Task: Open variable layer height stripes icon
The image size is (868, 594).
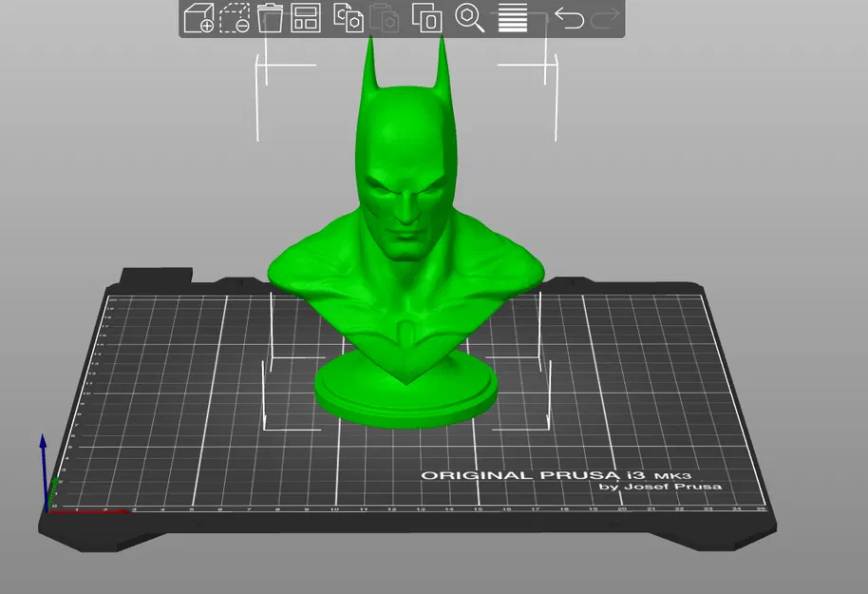Action: (513, 18)
